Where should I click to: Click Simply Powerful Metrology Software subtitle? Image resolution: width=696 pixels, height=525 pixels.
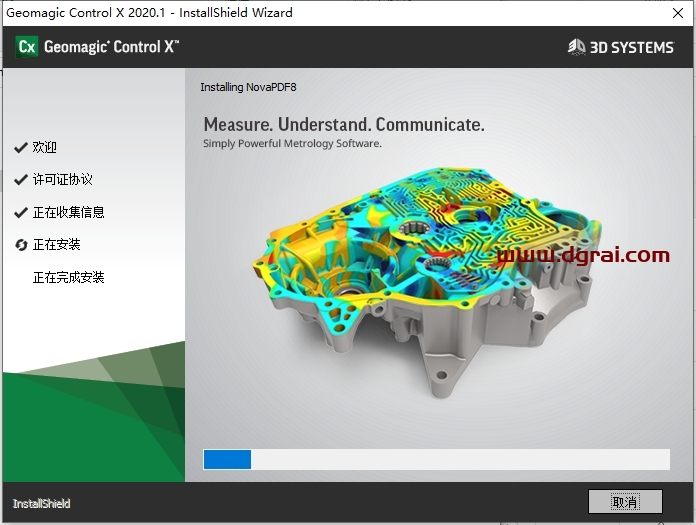[x=292, y=143]
